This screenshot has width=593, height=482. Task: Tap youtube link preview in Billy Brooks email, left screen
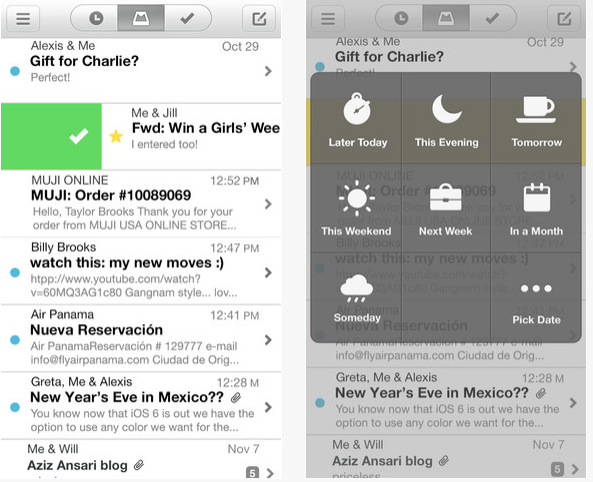click(x=134, y=286)
